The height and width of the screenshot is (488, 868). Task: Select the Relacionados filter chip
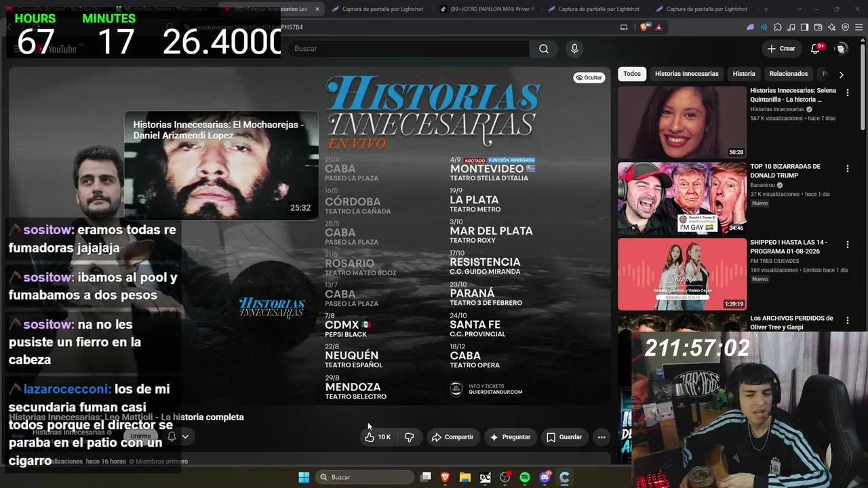[x=789, y=74]
